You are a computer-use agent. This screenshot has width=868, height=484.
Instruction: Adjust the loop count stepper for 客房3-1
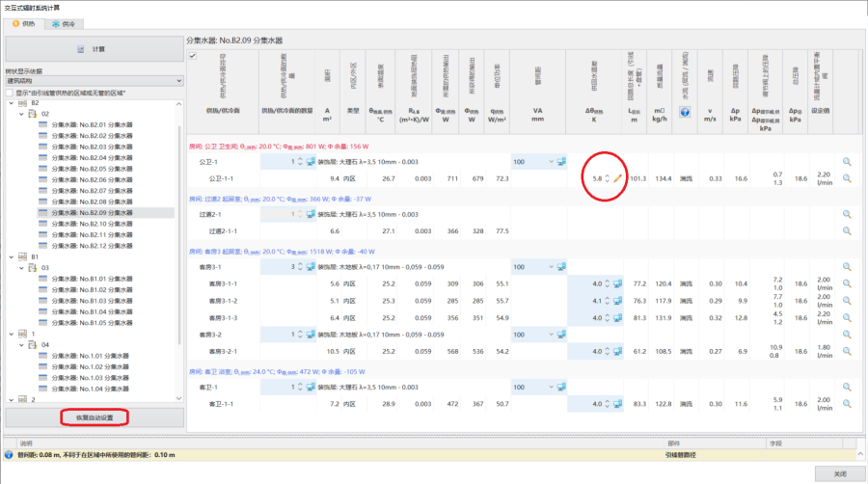coord(300,267)
